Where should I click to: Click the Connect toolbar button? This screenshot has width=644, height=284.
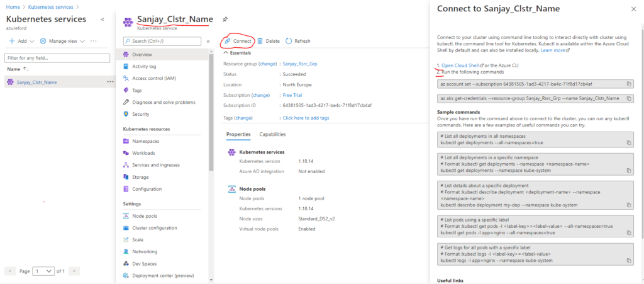(x=238, y=41)
